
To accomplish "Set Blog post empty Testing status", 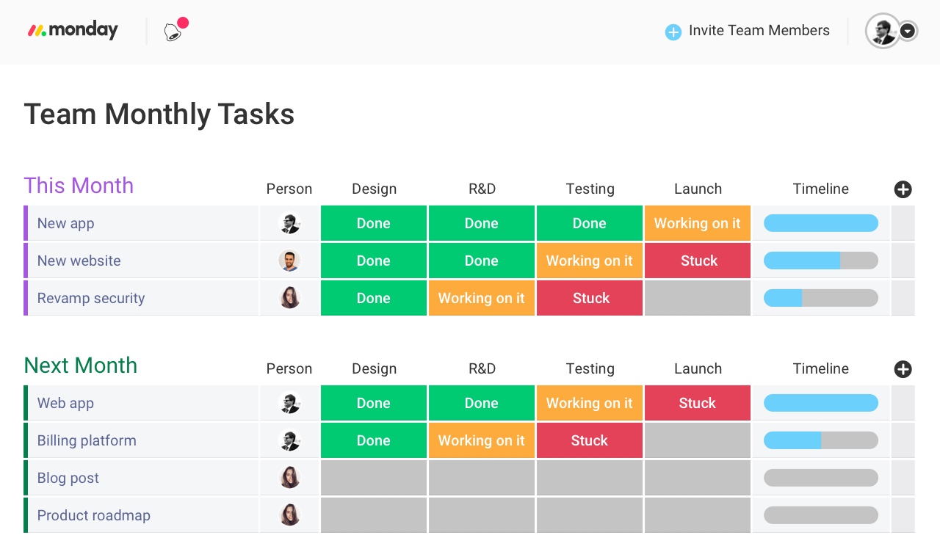I will tap(590, 478).
